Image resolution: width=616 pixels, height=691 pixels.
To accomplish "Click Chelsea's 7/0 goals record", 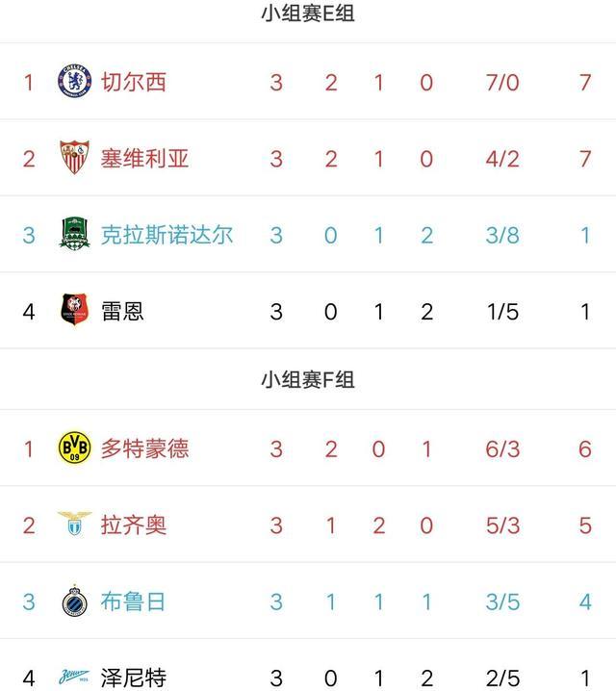I will tap(502, 83).
